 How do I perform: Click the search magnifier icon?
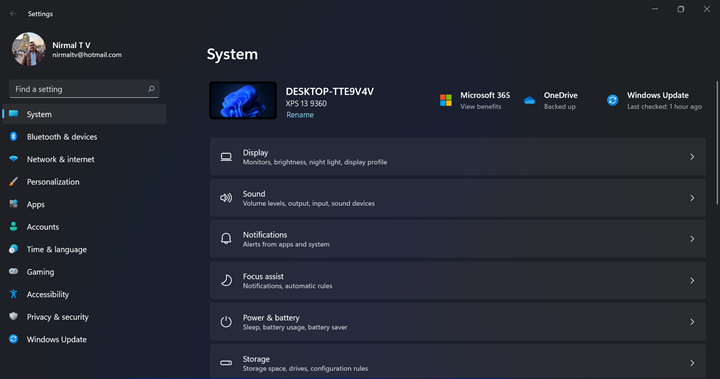click(151, 89)
